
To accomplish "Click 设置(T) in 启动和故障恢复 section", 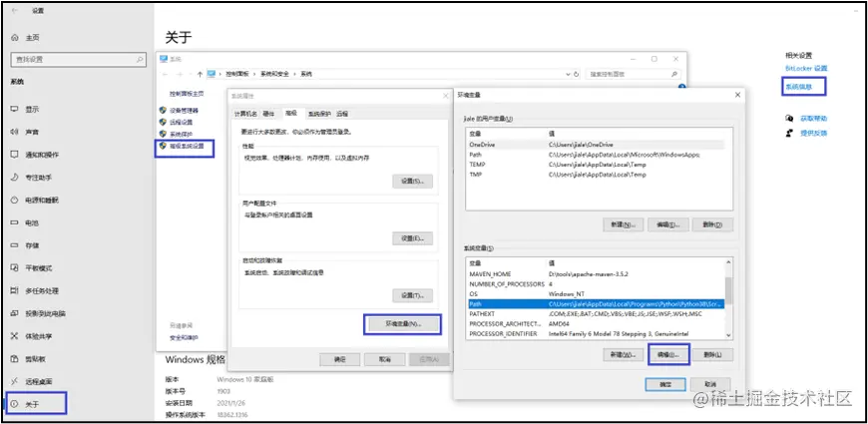I will point(412,295).
